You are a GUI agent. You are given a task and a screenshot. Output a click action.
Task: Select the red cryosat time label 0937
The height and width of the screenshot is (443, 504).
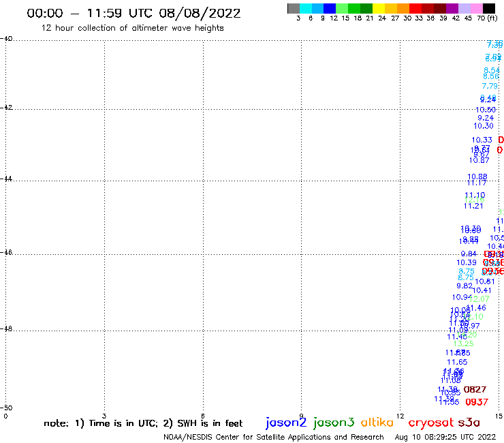pos(477,402)
